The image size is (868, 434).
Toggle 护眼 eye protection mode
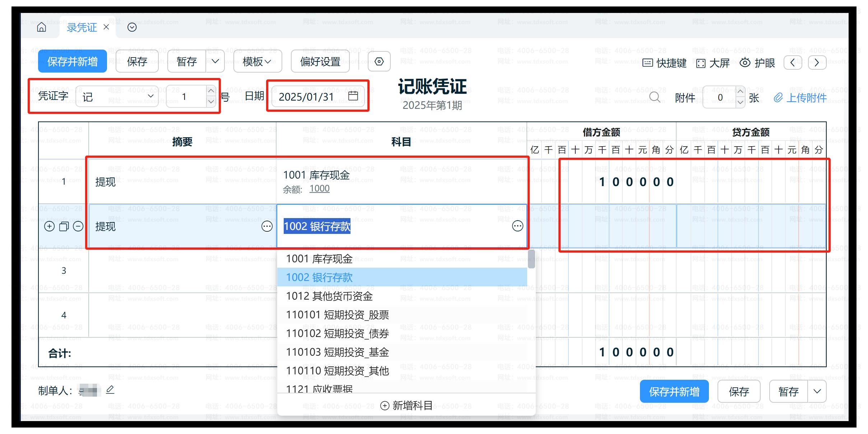pos(757,63)
